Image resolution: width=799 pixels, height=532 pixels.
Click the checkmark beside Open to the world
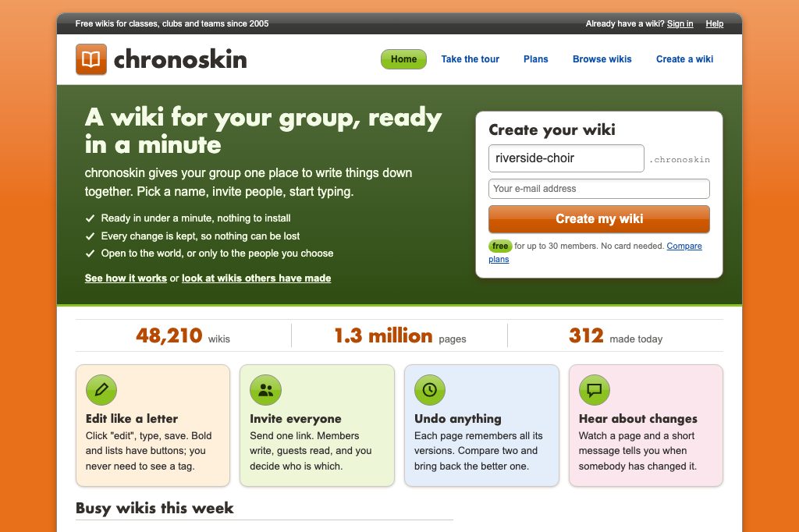click(x=91, y=254)
